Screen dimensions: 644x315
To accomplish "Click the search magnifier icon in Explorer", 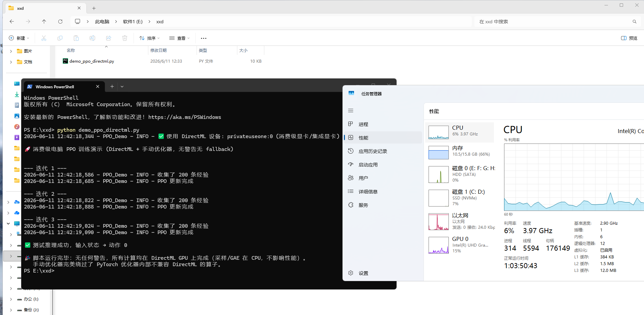I will tap(635, 22).
